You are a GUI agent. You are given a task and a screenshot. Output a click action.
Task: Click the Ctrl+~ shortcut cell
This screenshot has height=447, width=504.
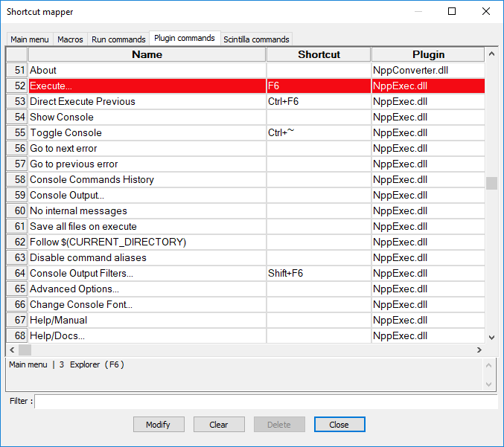pos(319,132)
